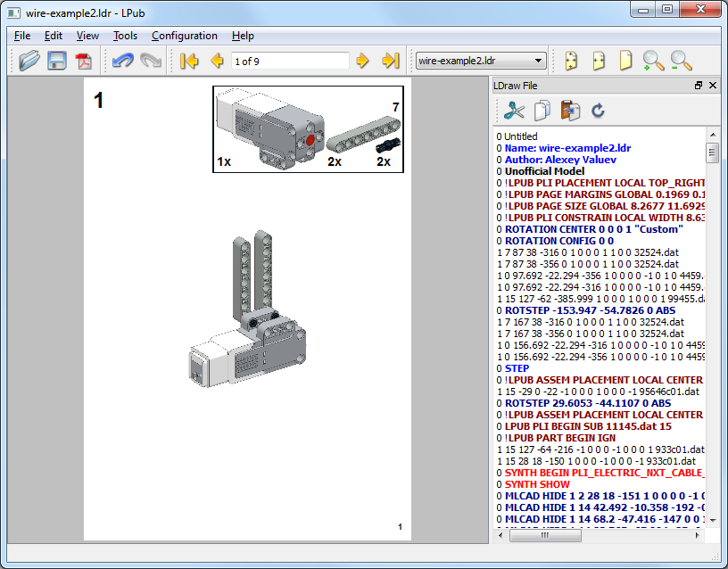Open the wire-example2.ldr submodel dropdown
The image size is (728, 569).
click(x=481, y=61)
